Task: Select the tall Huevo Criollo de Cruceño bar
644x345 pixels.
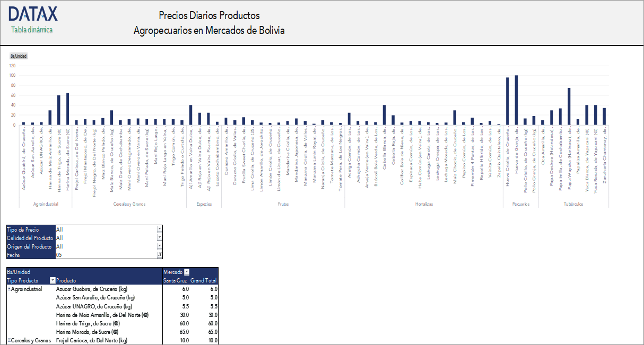Action: [x=507, y=101]
